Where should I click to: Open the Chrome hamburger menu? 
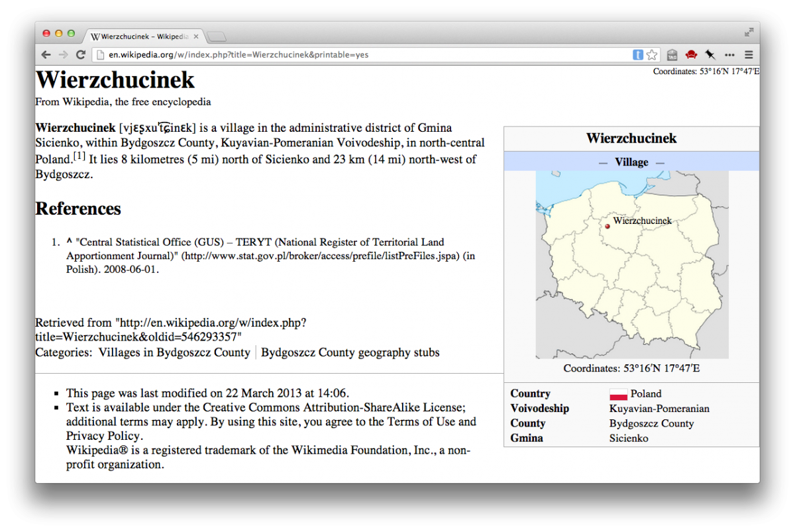click(x=749, y=55)
